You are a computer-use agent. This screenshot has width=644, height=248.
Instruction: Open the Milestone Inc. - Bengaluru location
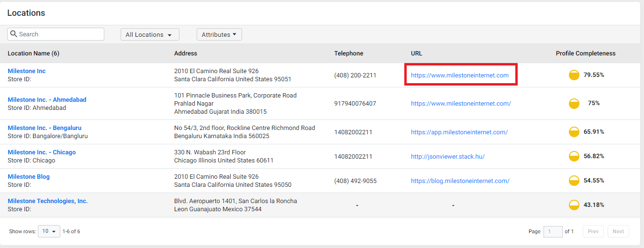[44, 128]
